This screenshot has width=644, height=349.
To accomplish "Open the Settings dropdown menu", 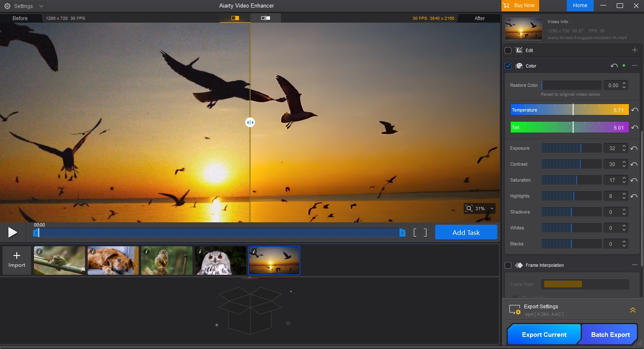I will (x=23, y=6).
